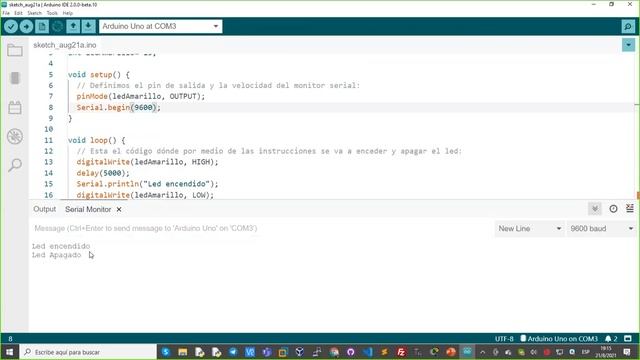This screenshot has width=640, height=360.
Task: Click the void loop() line
Action: point(97,140)
